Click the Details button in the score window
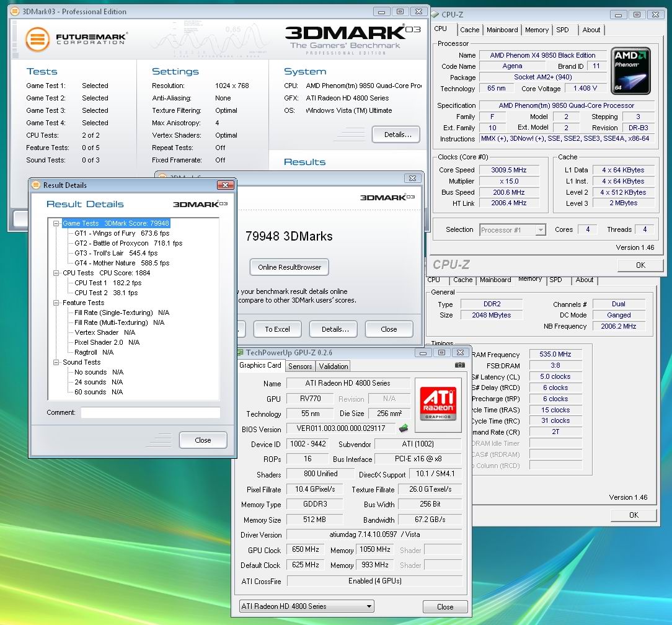Viewport: 672px width, 625px height. coord(334,329)
